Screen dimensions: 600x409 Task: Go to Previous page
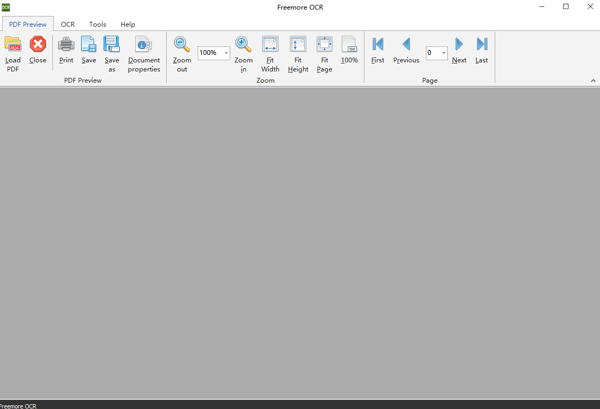tap(406, 45)
